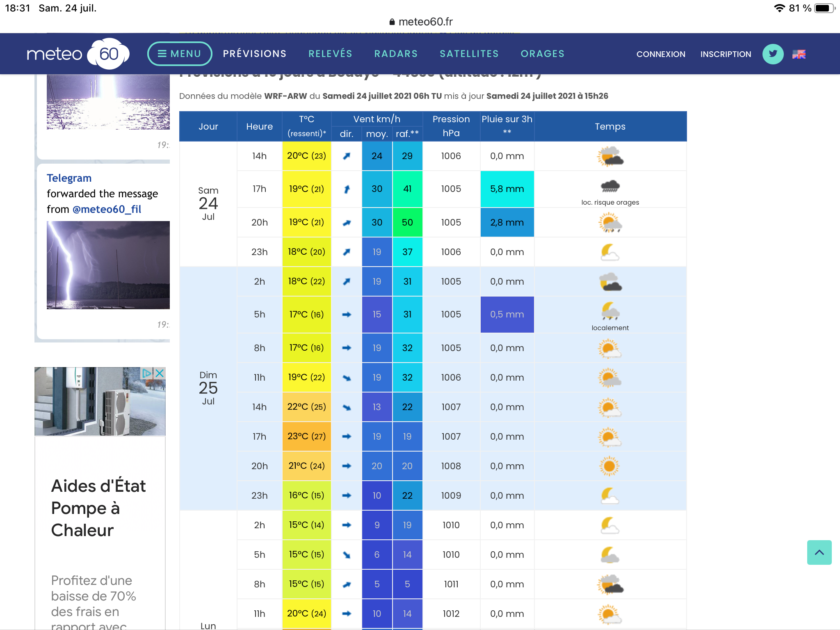Click the moon icon at Saturday 23h
Image resolution: width=840 pixels, height=630 pixels.
[609, 252]
